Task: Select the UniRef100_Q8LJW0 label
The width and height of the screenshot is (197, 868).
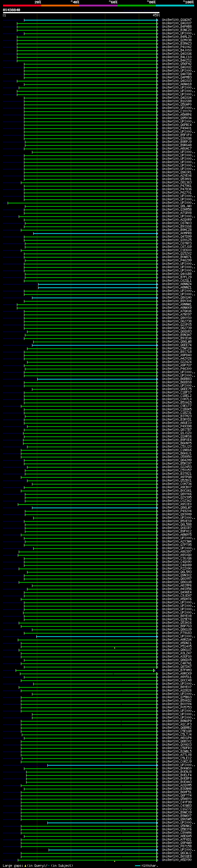Action: (x=176, y=206)
